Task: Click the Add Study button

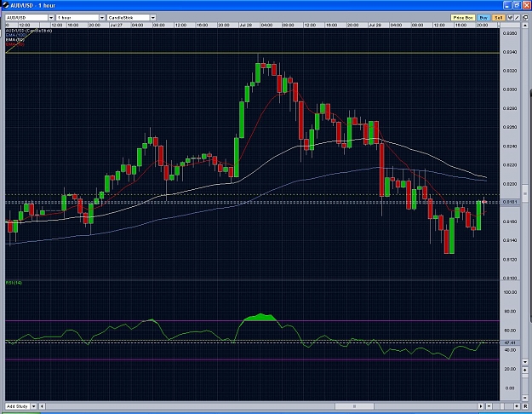Action: tap(18, 406)
